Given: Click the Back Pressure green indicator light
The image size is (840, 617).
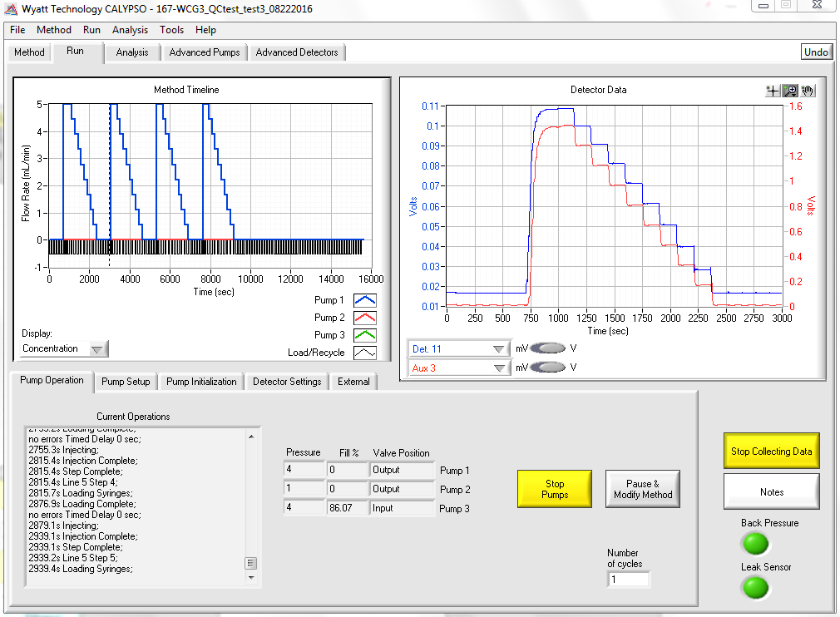Looking at the screenshot, I should pos(755,544).
